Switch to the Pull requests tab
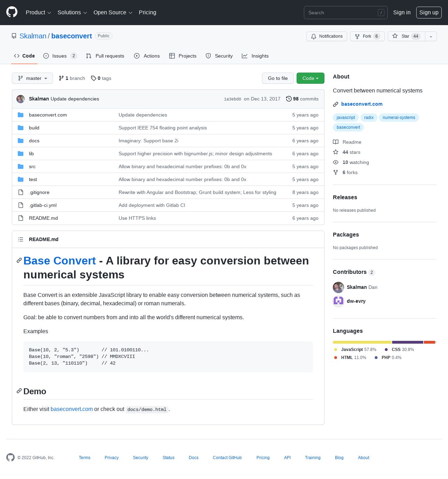This screenshot has width=448, height=479. click(x=105, y=56)
